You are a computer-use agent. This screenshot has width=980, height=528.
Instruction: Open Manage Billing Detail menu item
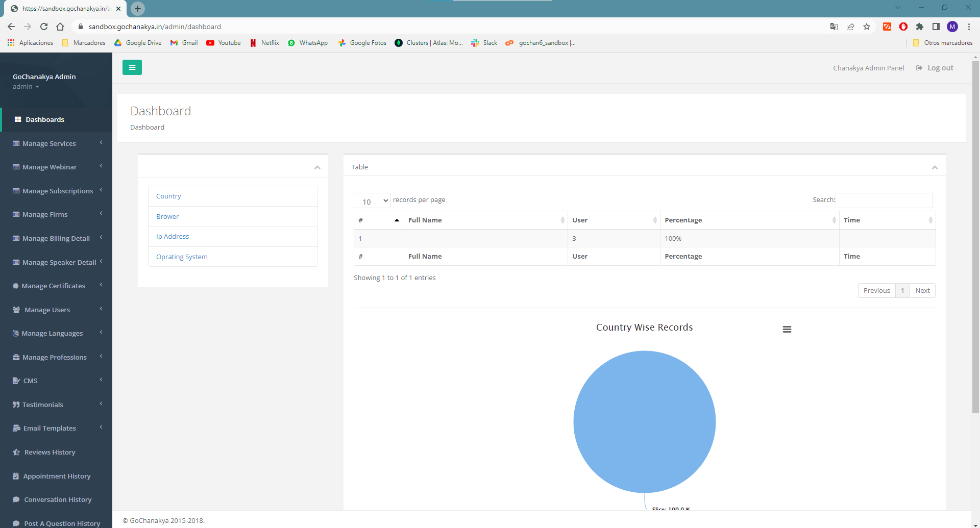(x=56, y=238)
